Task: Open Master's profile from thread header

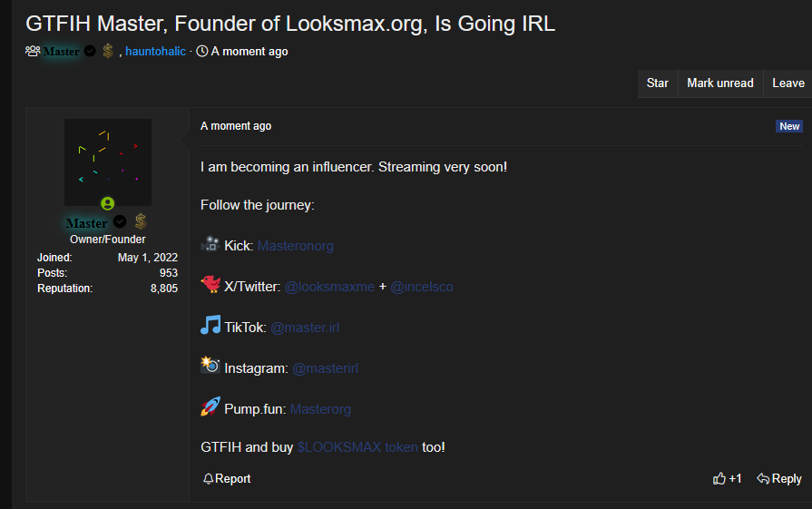Action: point(61,51)
